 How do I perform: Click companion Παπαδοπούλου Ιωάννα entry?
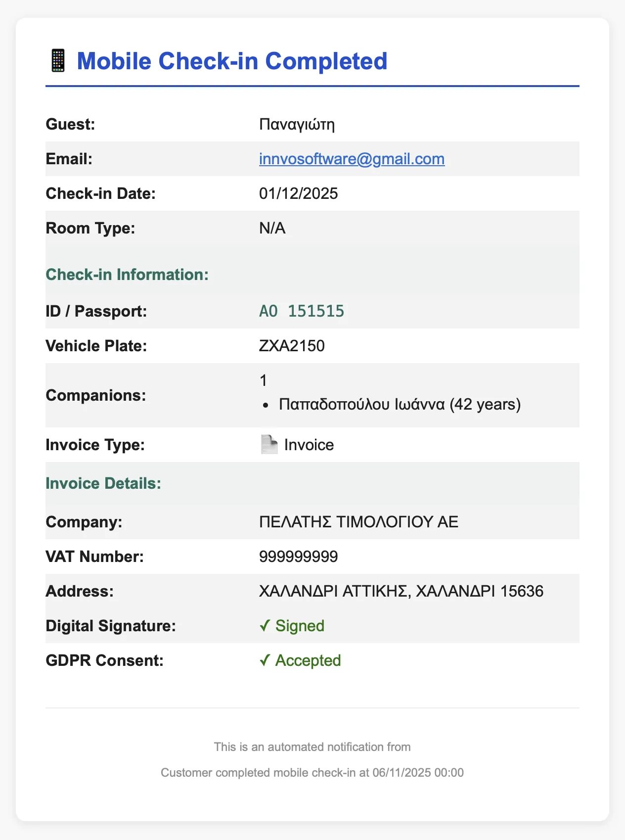point(400,404)
